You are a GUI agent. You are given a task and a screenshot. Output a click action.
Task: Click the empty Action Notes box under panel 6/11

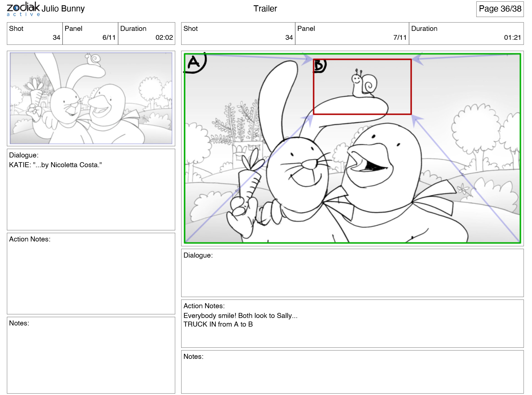91,273
